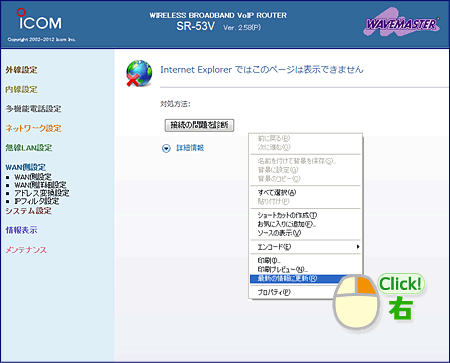The height and width of the screenshot is (363, 450).
Task: Select the IPフィルタ設定 sub-item
Action: coord(37,201)
